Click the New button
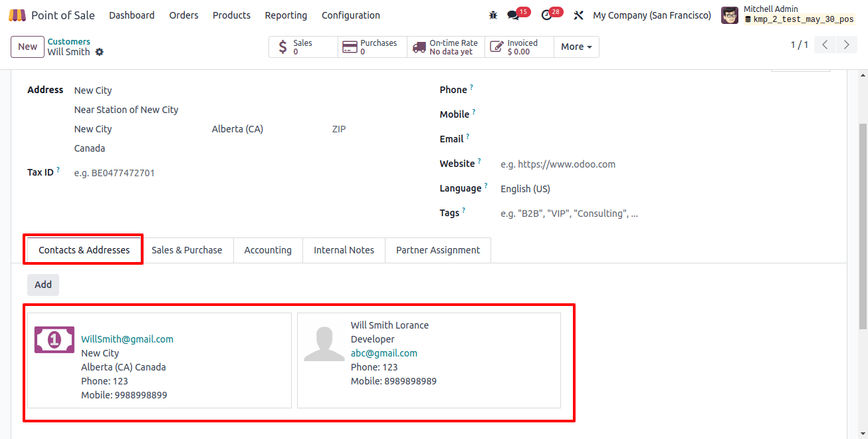The image size is (868, 439). tap(27, 47)
